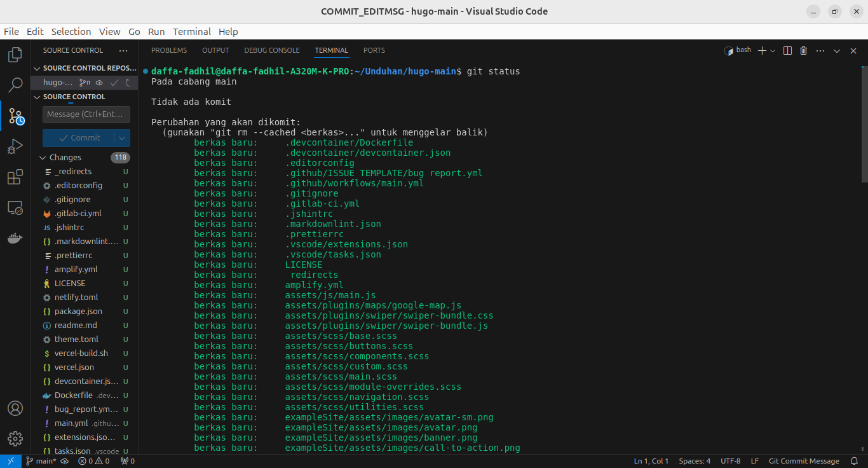Screen dimensions: 868x468
Task: Click main* branch in status bar
Action: 41,461
